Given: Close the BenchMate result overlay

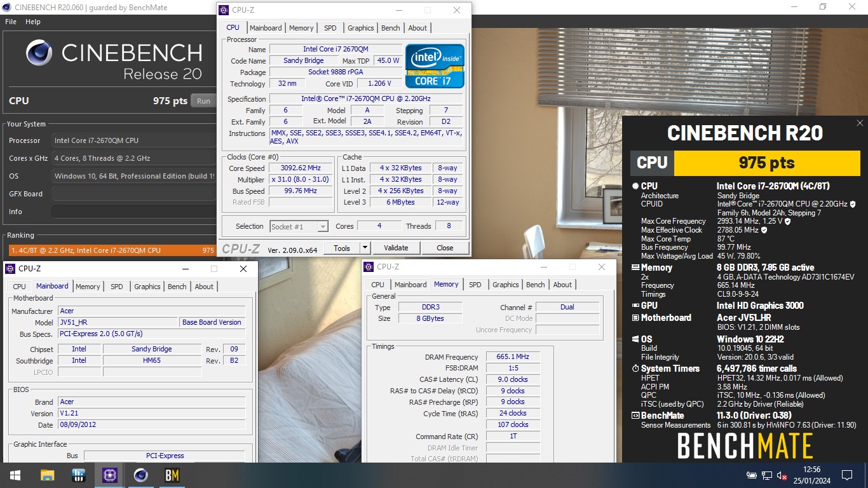Looking at the screenshot, I should point(860,123).
